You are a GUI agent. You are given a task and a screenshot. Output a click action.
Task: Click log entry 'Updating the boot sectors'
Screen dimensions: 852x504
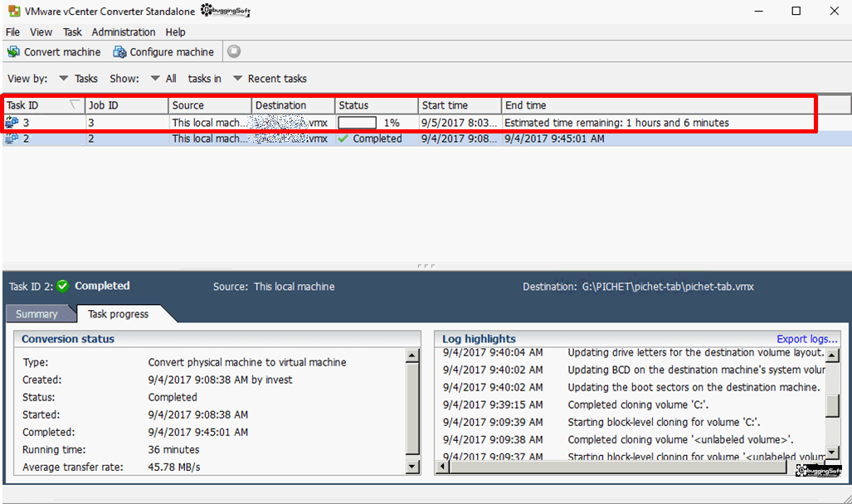click(x=694, y=387)
